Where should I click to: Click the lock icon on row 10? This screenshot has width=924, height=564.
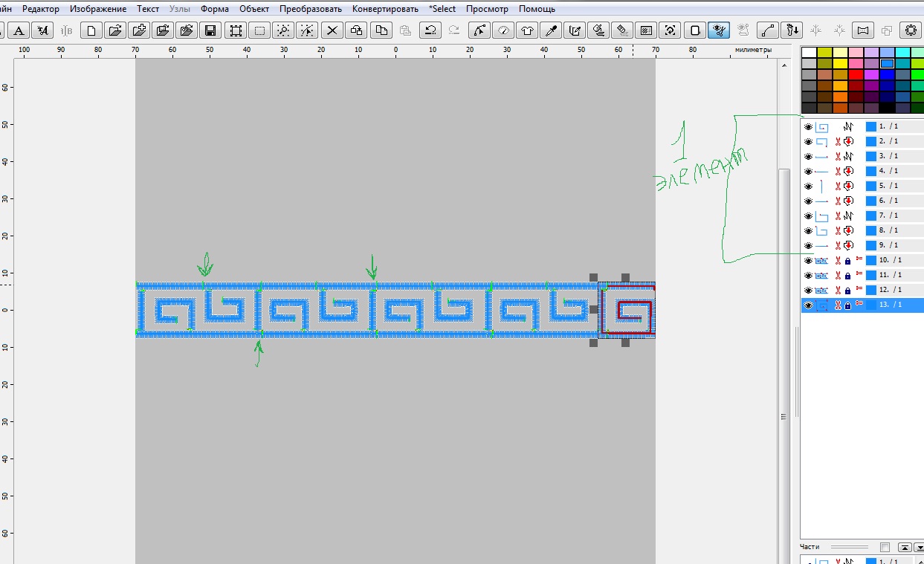(848, 260)
